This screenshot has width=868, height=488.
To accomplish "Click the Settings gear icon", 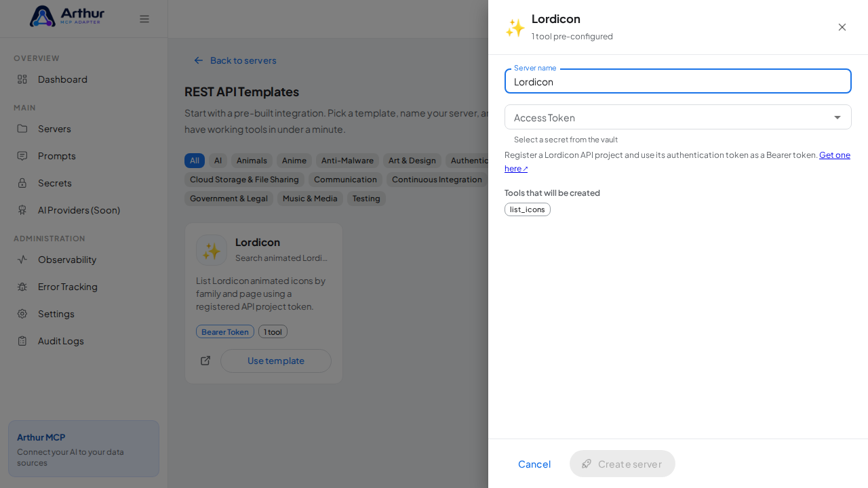I will (x=22, y=314).
